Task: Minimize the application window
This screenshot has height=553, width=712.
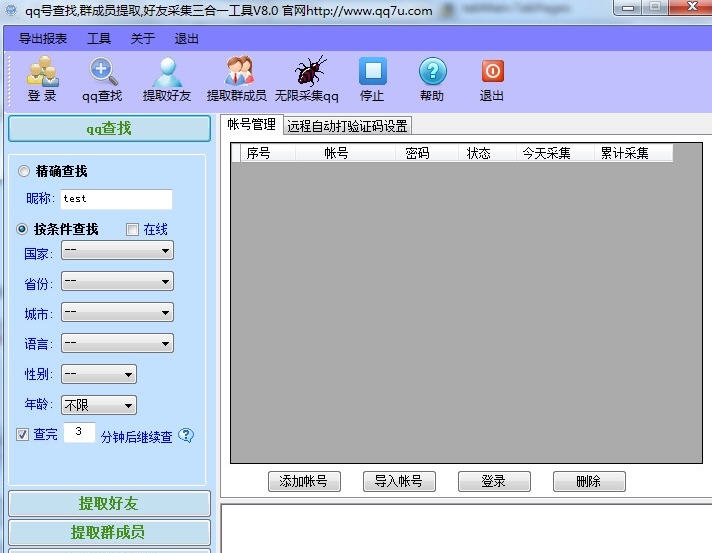Action: tap(628, 7)
